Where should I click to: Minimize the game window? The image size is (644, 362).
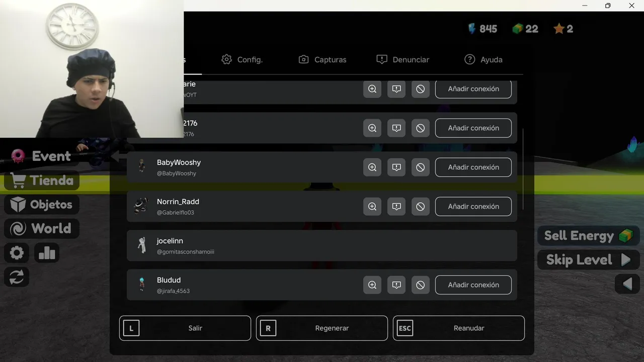pyautogui.click(x=585, y=6)
